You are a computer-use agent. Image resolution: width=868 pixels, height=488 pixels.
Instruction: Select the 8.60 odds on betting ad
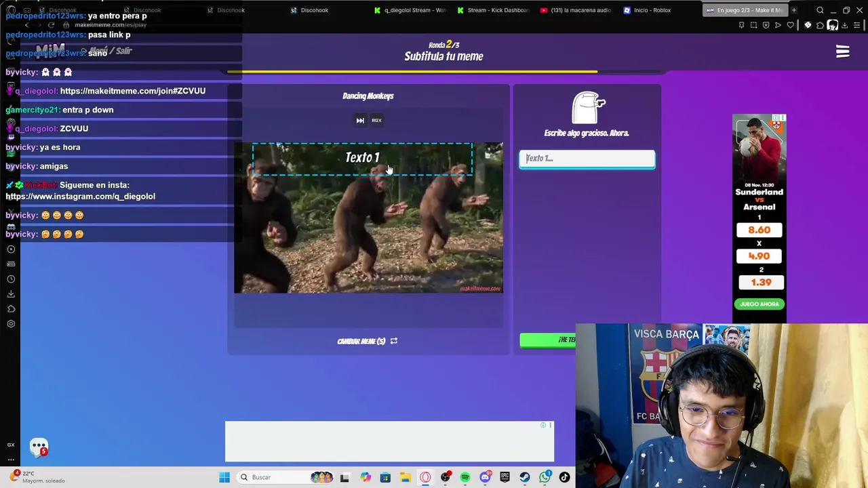[x=759, y=230]
